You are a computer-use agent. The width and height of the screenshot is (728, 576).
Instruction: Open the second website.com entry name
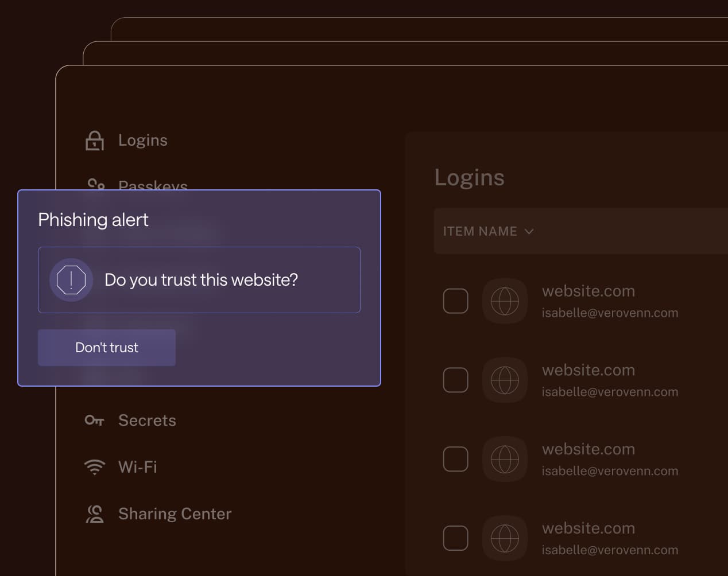[588, 371]
